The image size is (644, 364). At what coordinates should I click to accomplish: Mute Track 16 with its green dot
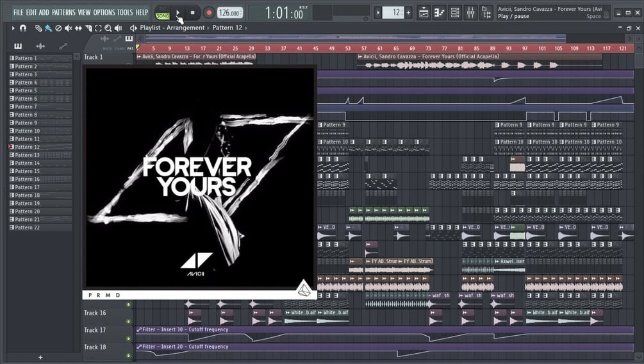point(129,321)
